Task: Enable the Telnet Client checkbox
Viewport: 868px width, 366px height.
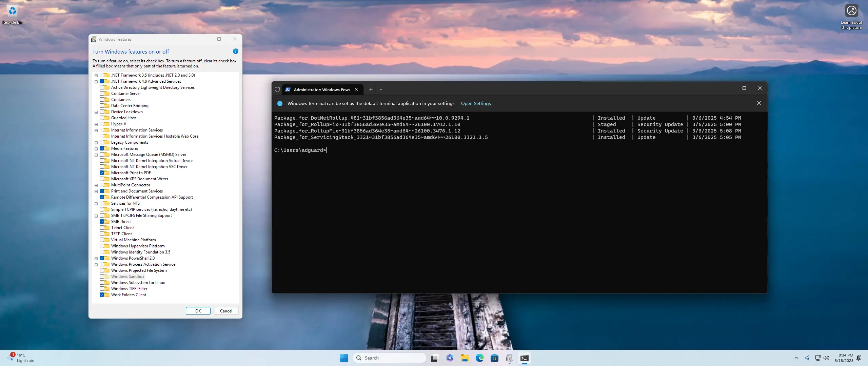Action: tap(102, 228)
